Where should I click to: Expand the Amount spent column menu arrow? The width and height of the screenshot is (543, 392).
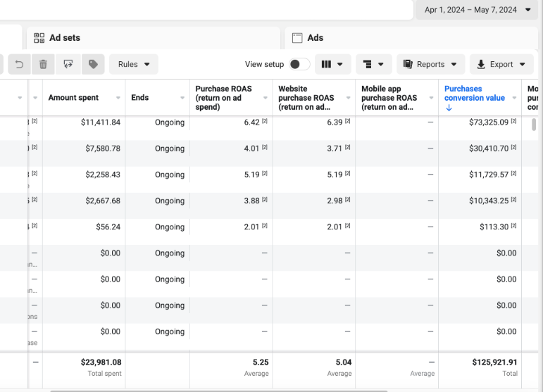118,98
